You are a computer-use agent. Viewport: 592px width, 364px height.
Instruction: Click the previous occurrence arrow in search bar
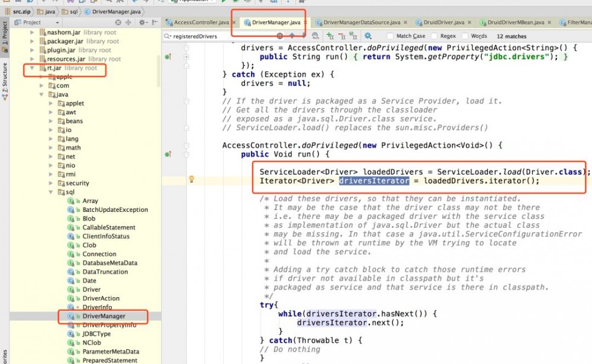tap(291, 36)
